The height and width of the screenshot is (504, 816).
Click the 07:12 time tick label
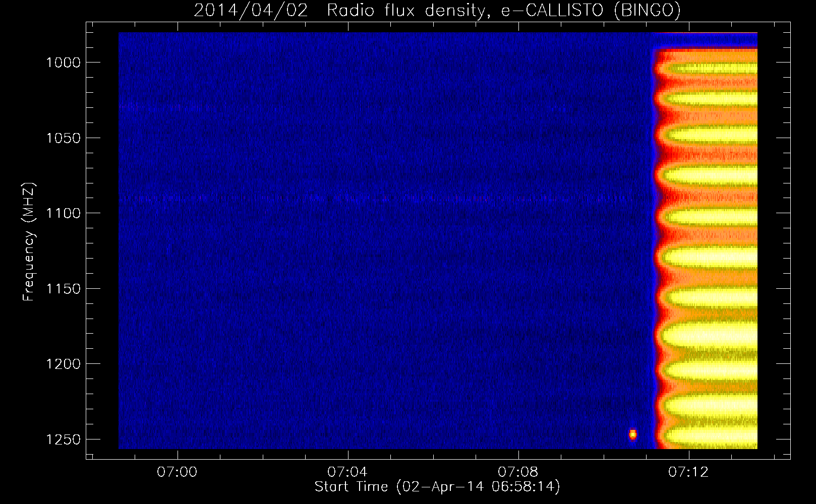688,472
